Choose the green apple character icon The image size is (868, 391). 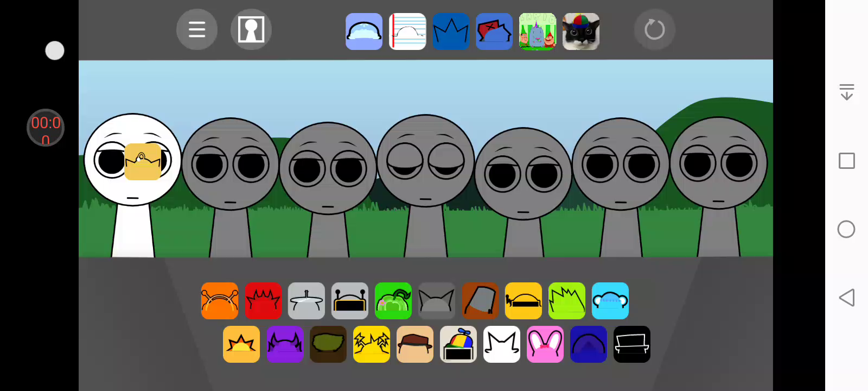click(x=393, y=301)
